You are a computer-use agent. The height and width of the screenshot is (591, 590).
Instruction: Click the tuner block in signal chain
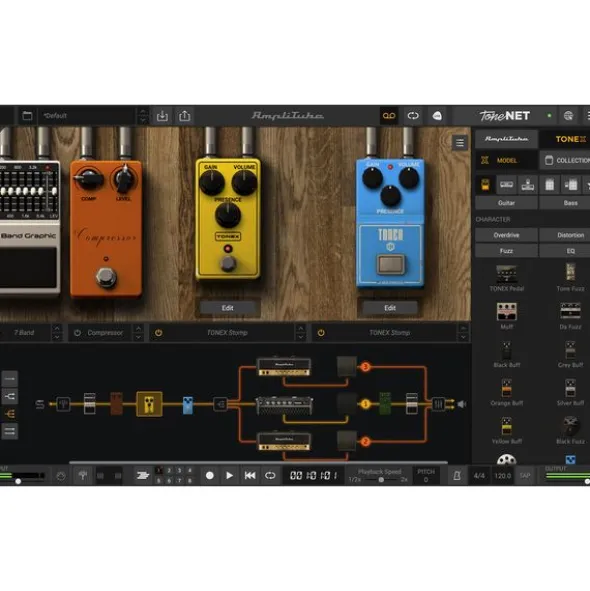click(x=63, y=404)
